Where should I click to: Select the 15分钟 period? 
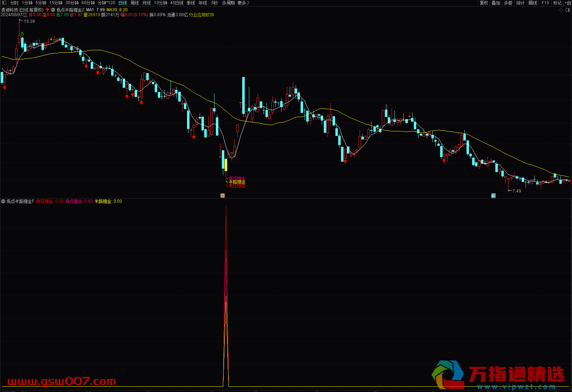click(x=56, y=3)
